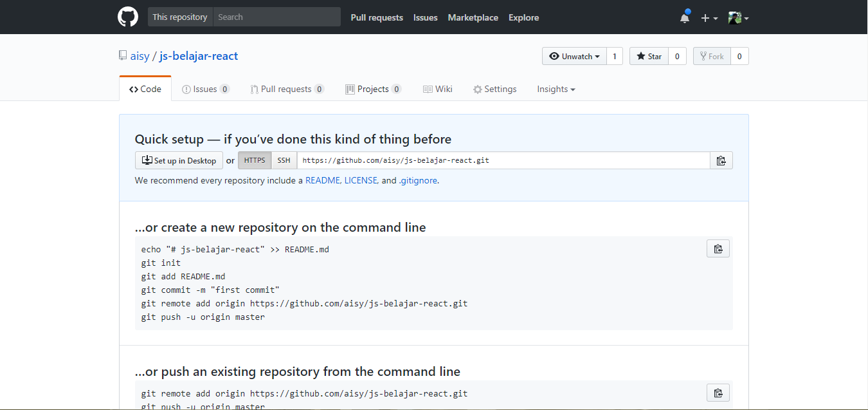Open Pull requests in the top navigation
Screen dimensions: 868x410
click(377, 18)
